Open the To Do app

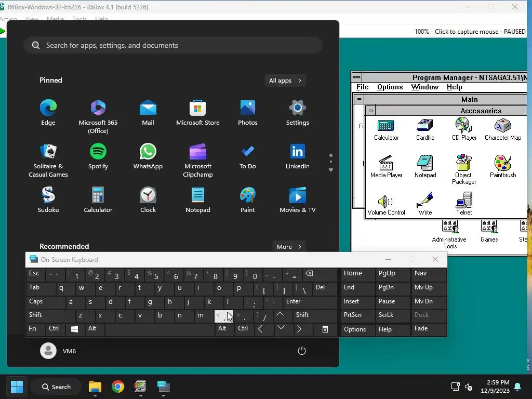tap(248, 156)
